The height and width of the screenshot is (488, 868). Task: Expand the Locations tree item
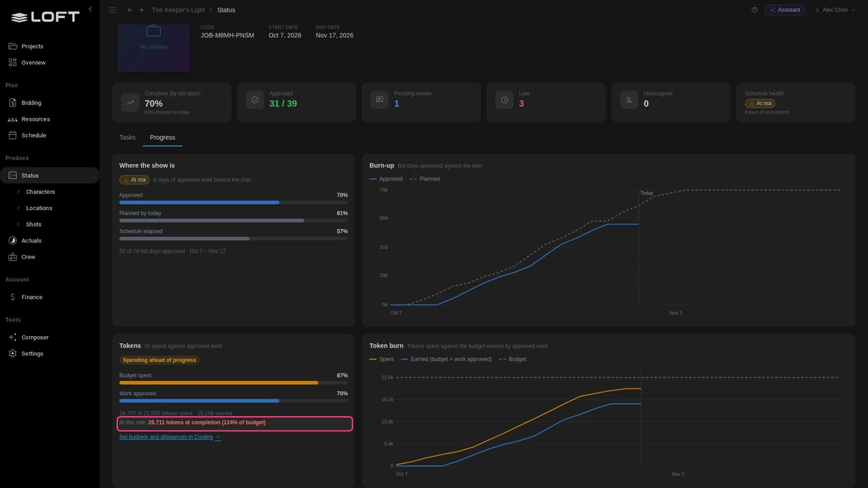(18, 208)
